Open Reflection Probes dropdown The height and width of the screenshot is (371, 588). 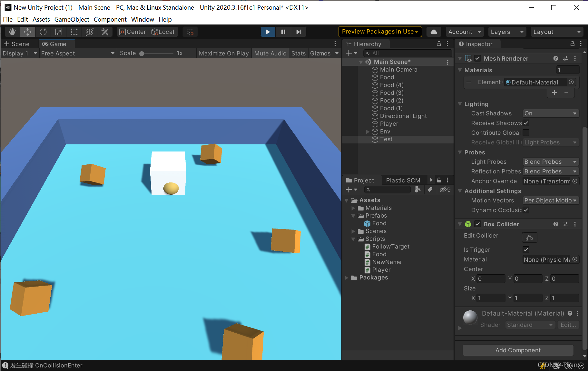point(551,171)
